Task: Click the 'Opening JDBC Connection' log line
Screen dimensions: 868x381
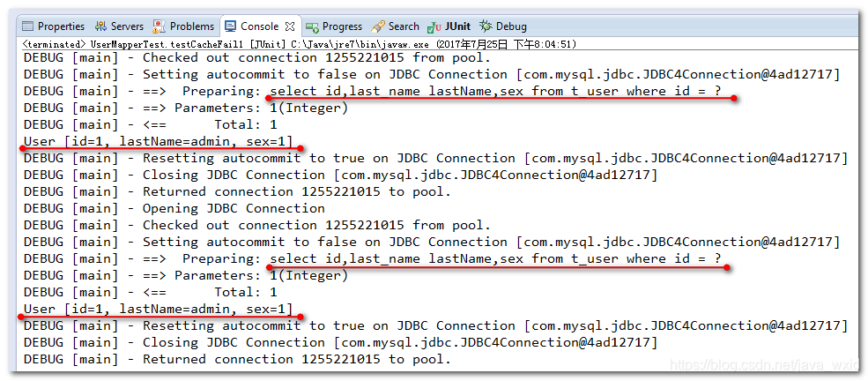Action: [x=174, y=208]
